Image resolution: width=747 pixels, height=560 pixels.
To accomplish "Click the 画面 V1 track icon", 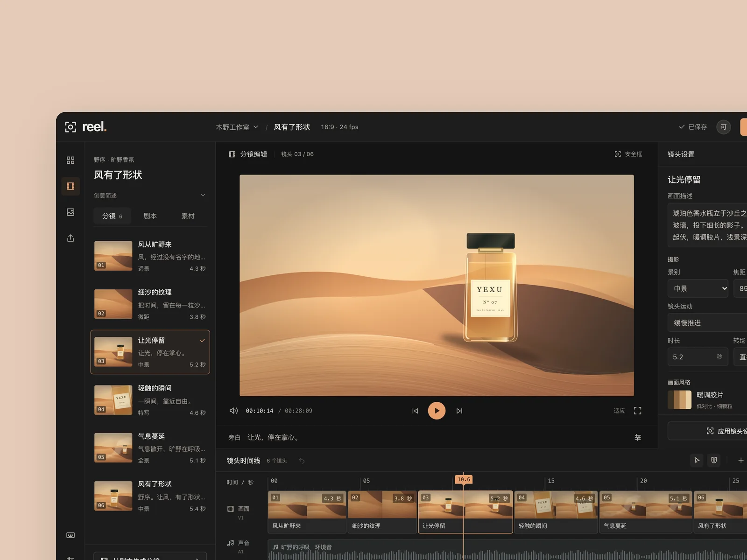I will [x=231, y=509].
